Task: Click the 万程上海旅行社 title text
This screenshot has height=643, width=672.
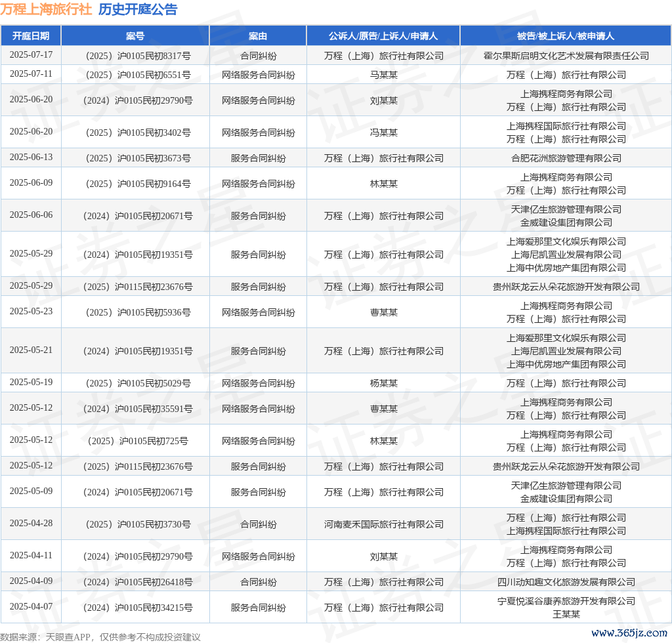Action: (x=46, y=9)
